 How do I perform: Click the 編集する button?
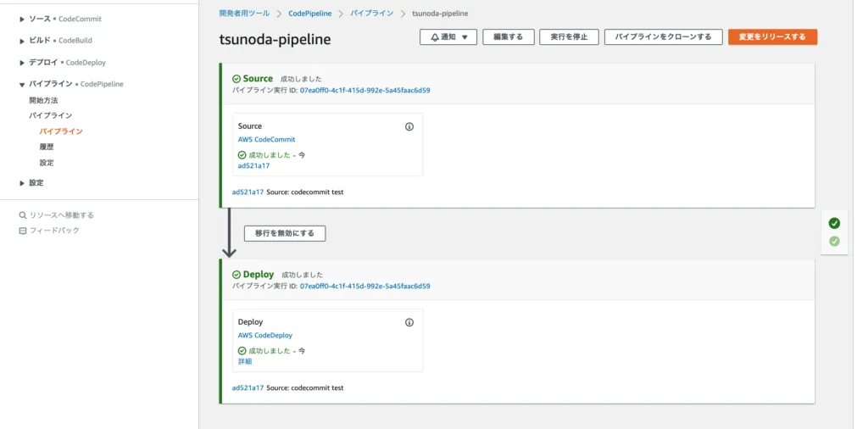click(509, 37)
